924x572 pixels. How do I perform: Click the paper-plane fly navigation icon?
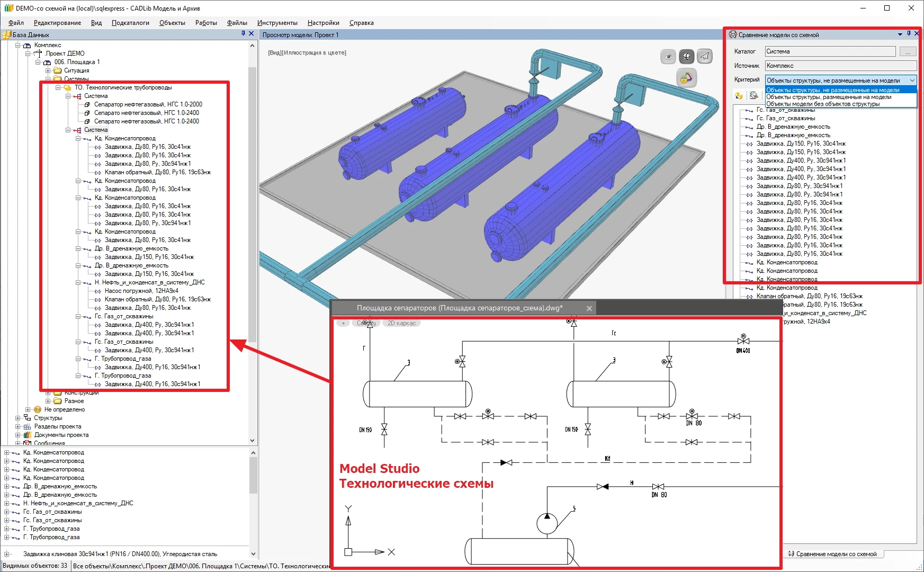705,57
